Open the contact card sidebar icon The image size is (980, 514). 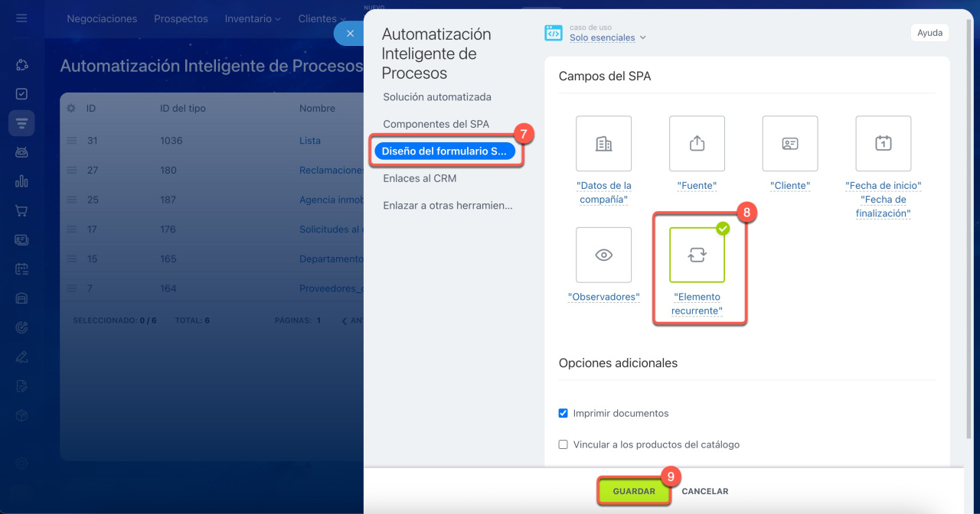click(x=21, y=239)
